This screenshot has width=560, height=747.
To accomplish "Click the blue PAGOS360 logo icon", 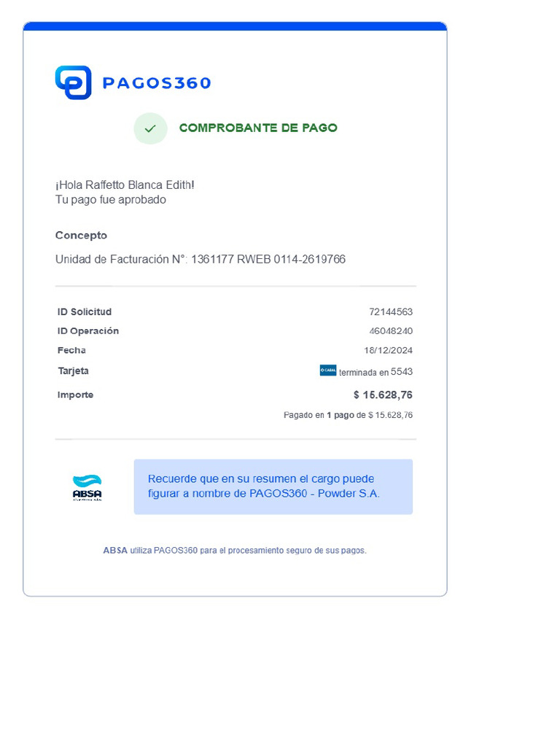I will point(73,82).
